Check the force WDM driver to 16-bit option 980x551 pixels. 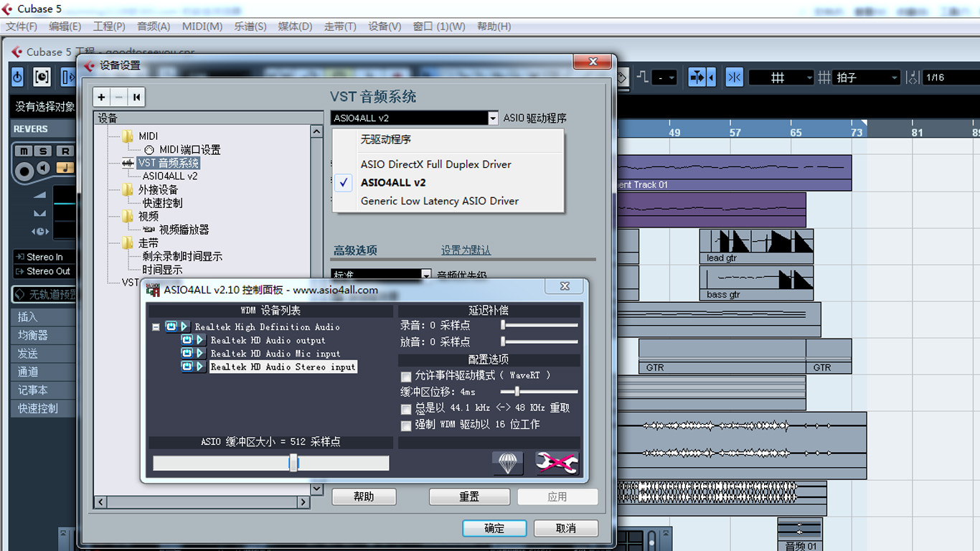pyautogui.click(x=406, y=425)
